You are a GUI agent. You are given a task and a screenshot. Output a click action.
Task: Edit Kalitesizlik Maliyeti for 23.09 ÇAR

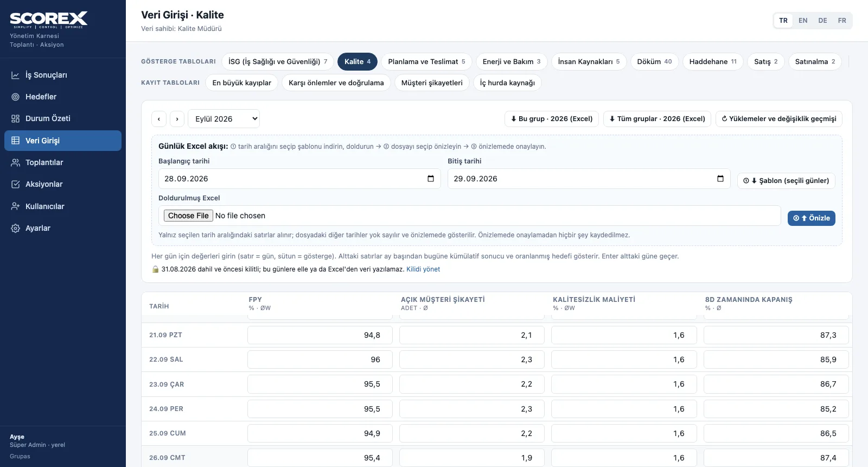click(x=624, y=384)
